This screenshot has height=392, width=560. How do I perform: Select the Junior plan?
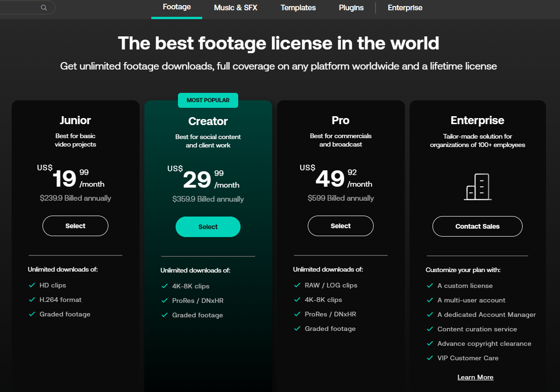(x=75, y=226)
